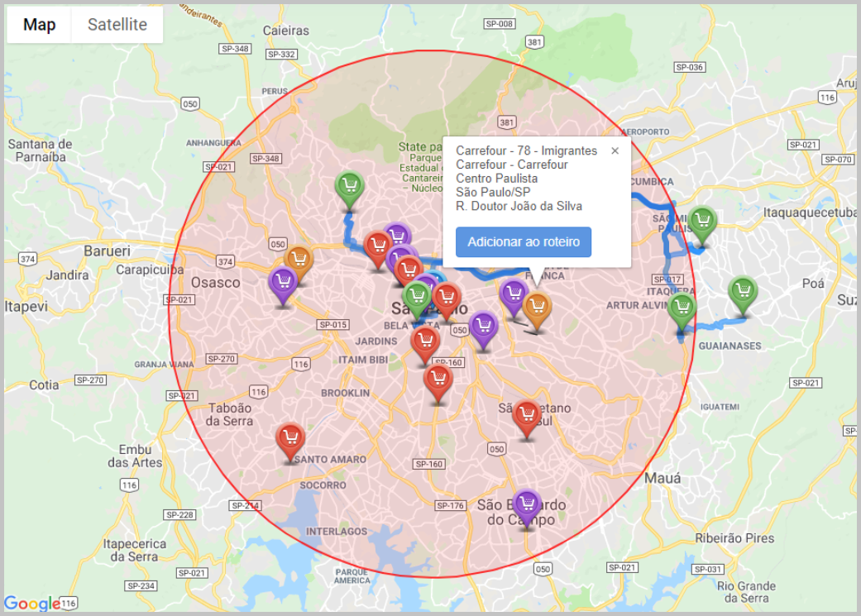Click the Carrefour - 78 - Imigrantes title text
This screenshot has width=861, height=616.
(x=526, y=151)
